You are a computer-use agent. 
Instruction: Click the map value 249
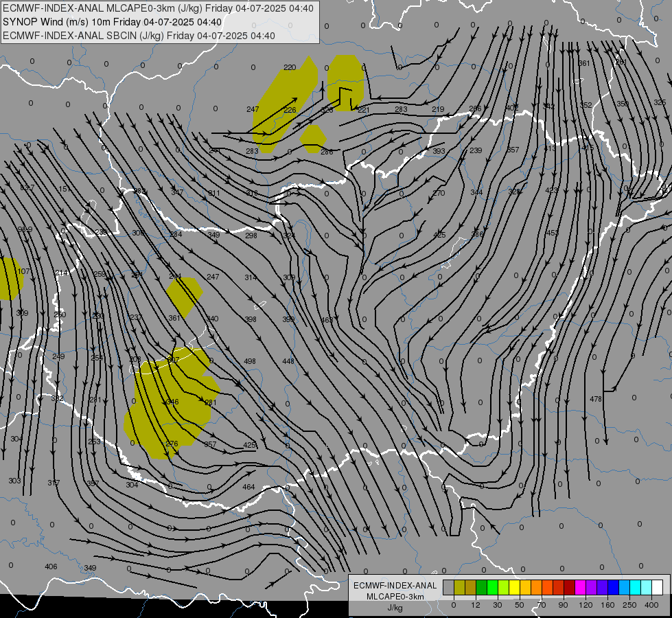[x=58, y=356]
